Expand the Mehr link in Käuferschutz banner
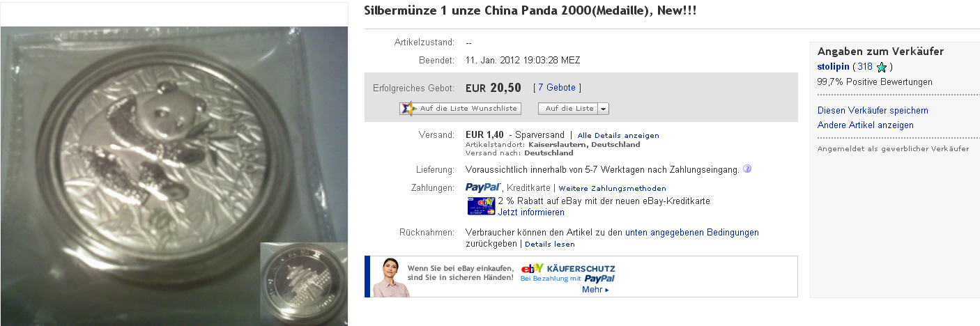This screenshot has height=326, width=980. pyautogui.click(x=595, y=290)
